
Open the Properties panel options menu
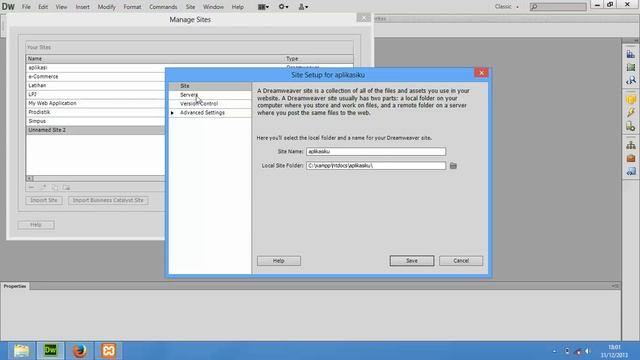615,286
